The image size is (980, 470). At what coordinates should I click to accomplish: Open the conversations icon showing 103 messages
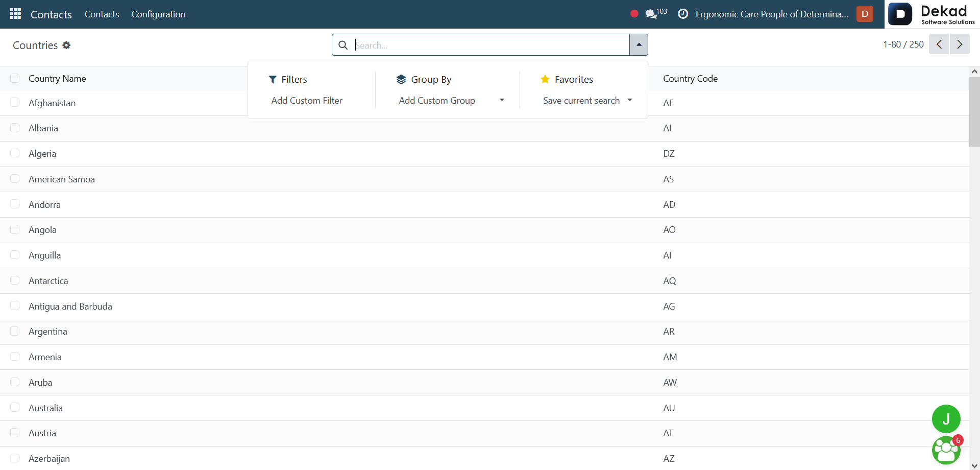(x=656, y=14)
